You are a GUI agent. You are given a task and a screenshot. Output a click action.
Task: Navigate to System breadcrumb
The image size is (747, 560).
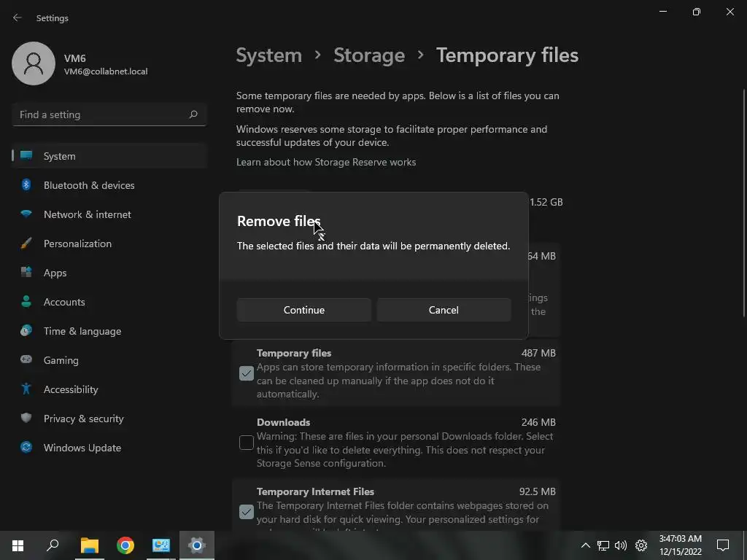click(x=268, y=55)
